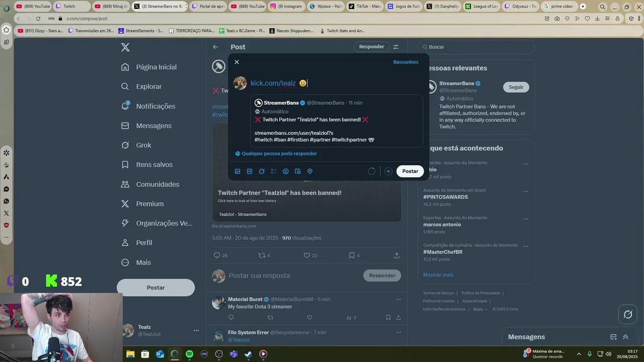The width and height of the screenshot is (644, 362).
Task: Click the sidebar Postar button
Action: 156,288
